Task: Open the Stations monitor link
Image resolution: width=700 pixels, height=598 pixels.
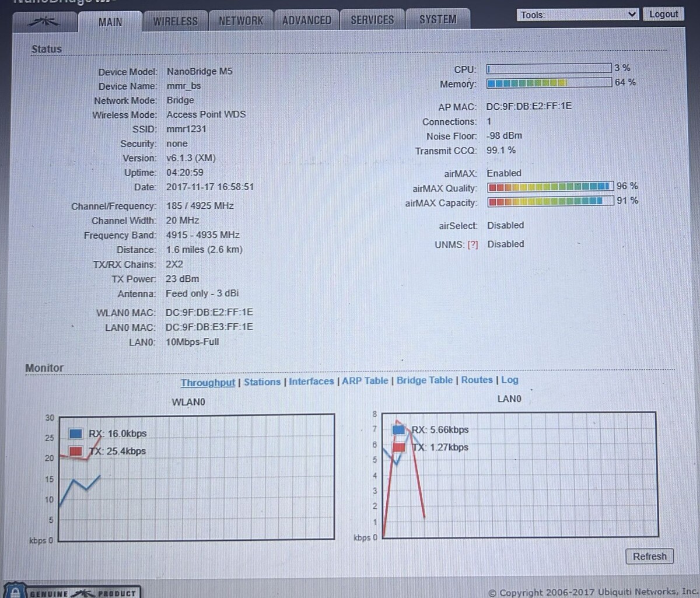Action: [x=262, y=382]
